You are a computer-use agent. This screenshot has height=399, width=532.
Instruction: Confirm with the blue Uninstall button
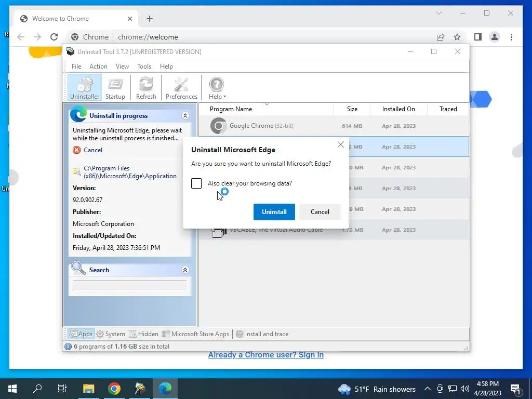pos(274,212)
